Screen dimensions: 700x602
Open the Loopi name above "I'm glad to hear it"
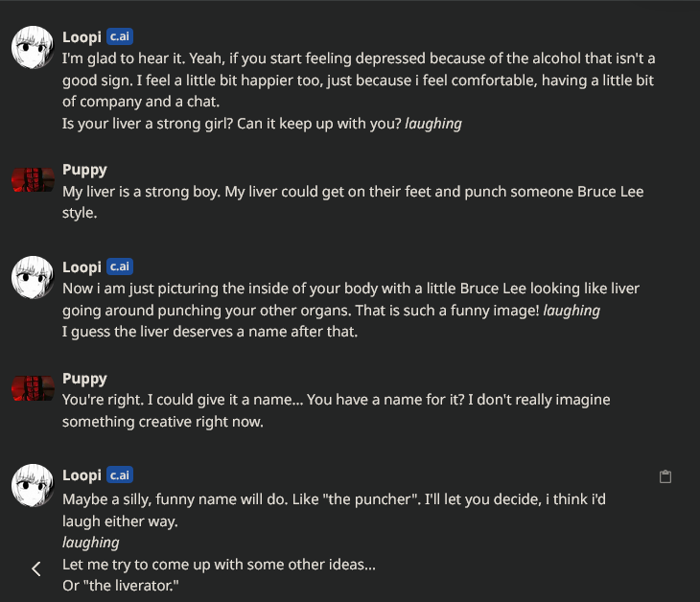(x=82, y=37)
